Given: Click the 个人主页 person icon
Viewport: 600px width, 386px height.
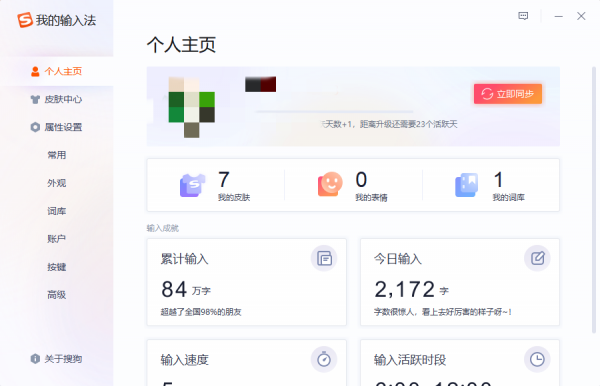Looking at the screenshot, I should 35,72.
